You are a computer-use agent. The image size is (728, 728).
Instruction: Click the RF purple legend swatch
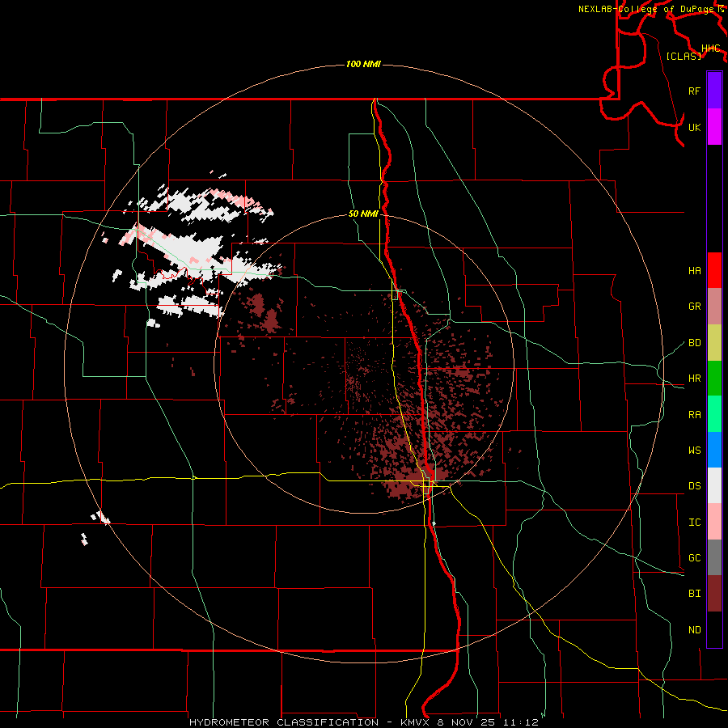[714, 91]
